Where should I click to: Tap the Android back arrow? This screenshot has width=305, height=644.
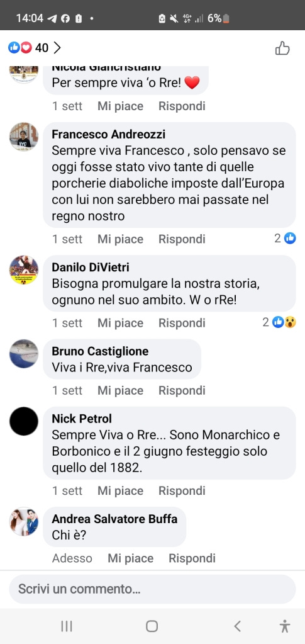coord(237,626)
